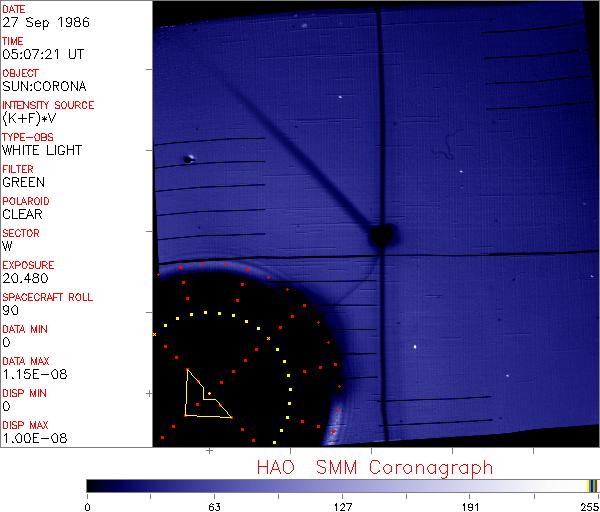Screen dimensions: 600x512
Task: Click the 63 tick label under the colorbar
Action: 214,506
